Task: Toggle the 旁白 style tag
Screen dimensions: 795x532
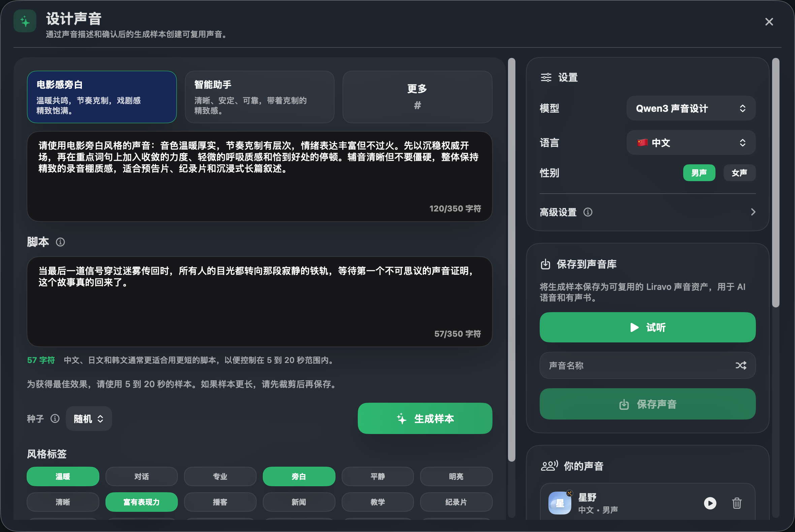Action: coord(299,476)
